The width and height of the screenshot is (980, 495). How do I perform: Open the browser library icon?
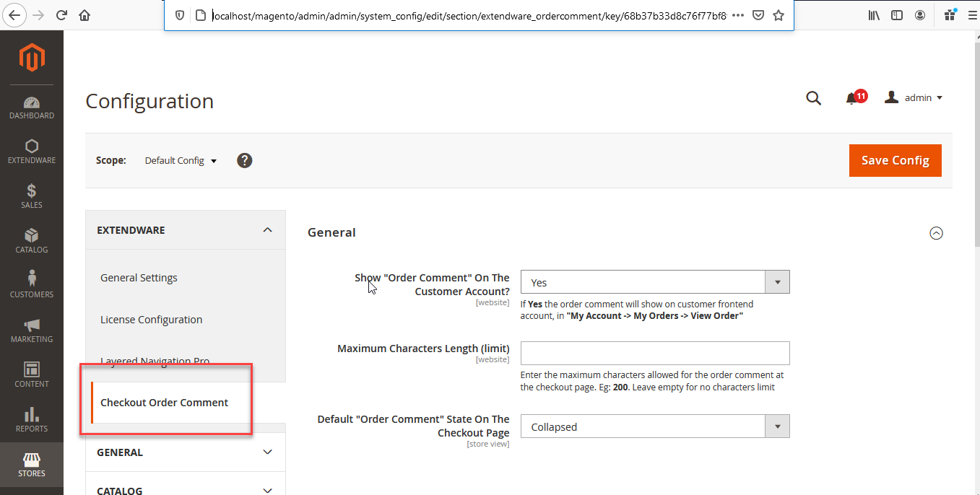click(x=874, y=15)
